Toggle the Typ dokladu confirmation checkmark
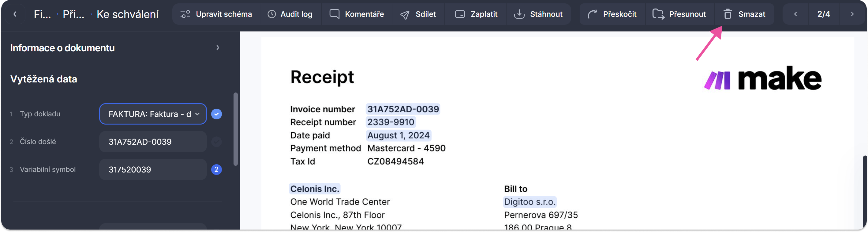Image resolution: width=868 pixels, height=232 pixels. (216, 114)
